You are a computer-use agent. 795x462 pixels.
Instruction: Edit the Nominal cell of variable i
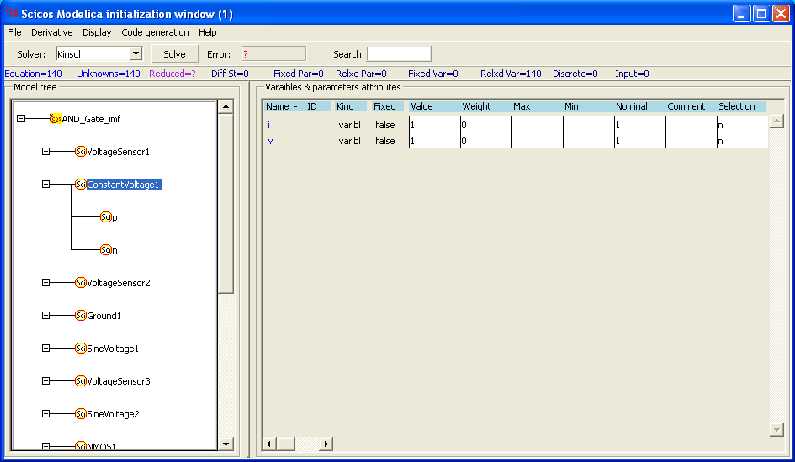click(x=639, y=124)
